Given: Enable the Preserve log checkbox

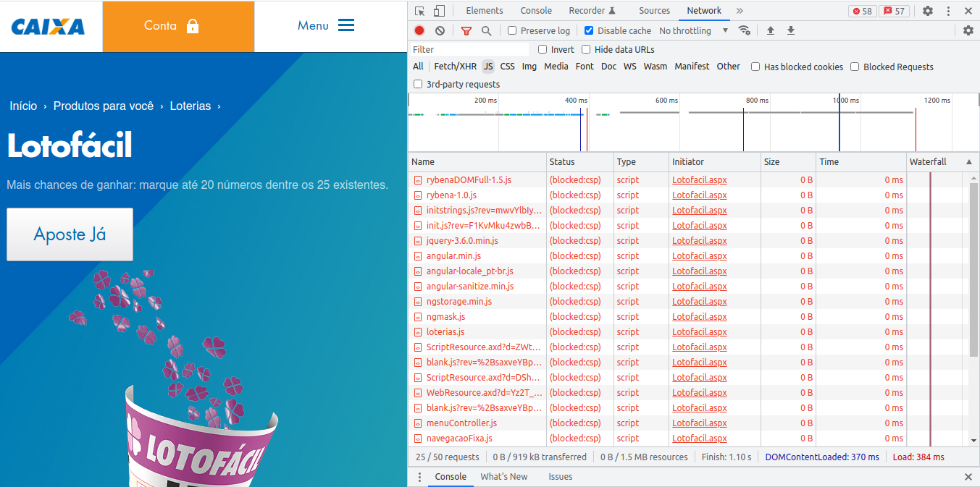Looking at the screenshot, I should [512, 30].
